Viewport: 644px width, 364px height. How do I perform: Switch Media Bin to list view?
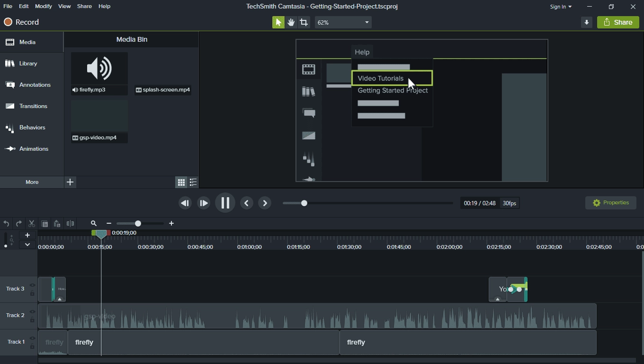pyautogui.click(x=193, y=182)
